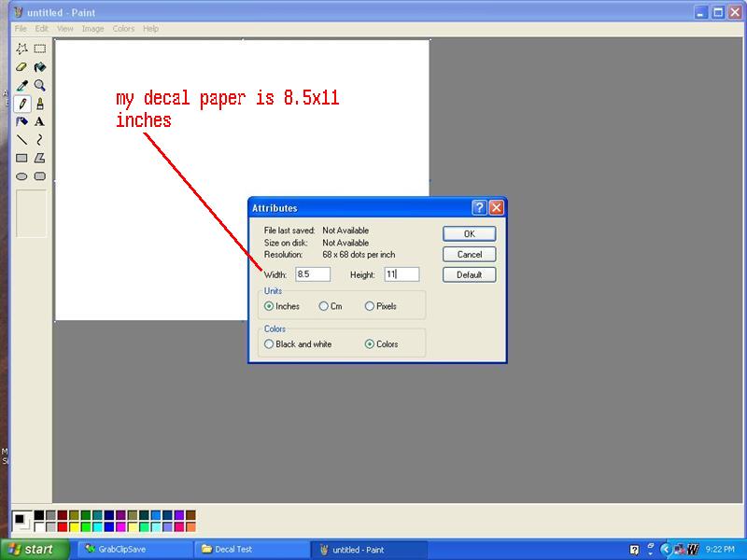747x560 pixels.
Task: Select Inches as the unit
Action: (269, 306)
